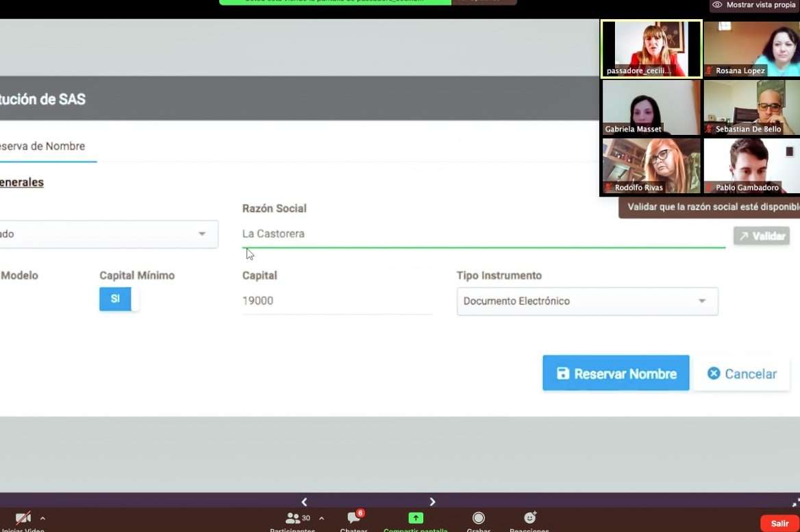Viewport: 800px width, 532px height.
Task: Click the Tipo Instrumento label
Action: coord(499,275)
